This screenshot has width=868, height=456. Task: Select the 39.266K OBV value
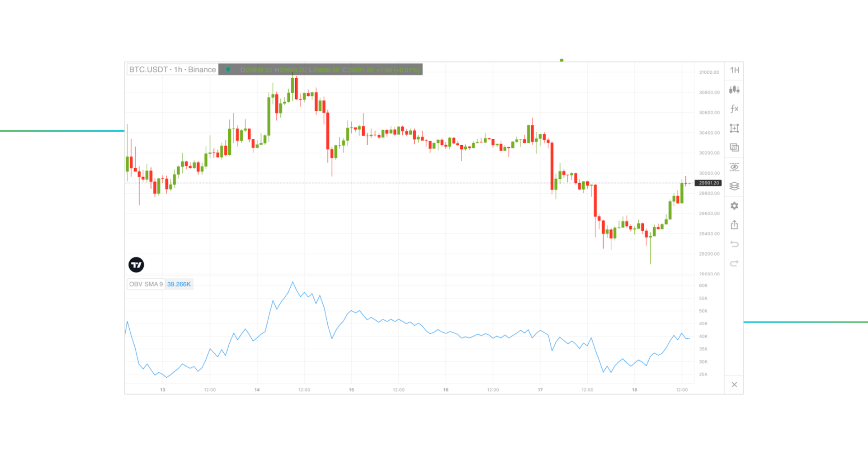[x=179, y=284]
